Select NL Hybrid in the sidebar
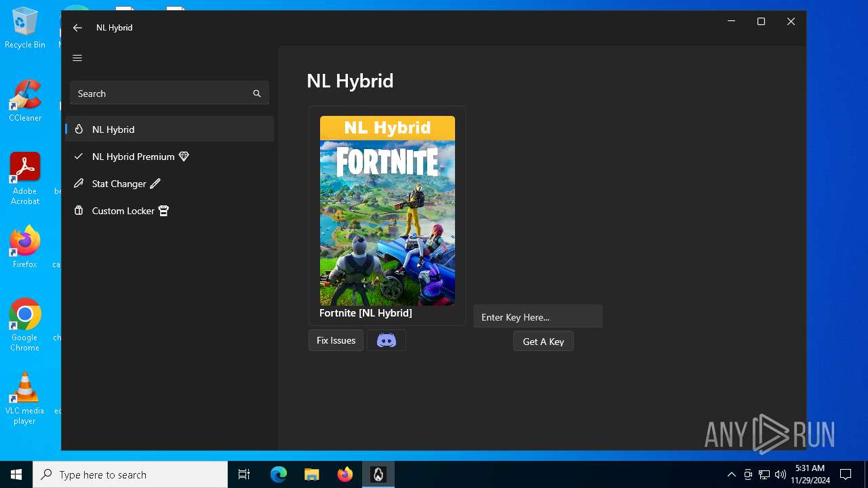The height and width of the screenshot is (488, 868). tap(170, 129)
